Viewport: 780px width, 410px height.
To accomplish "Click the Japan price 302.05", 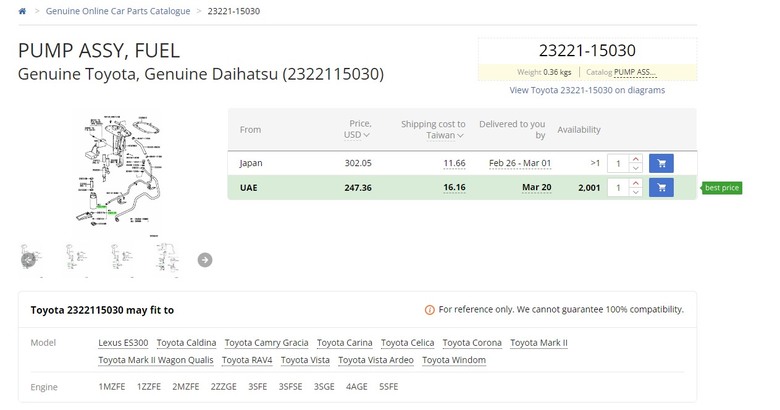I will coord(358,163).
